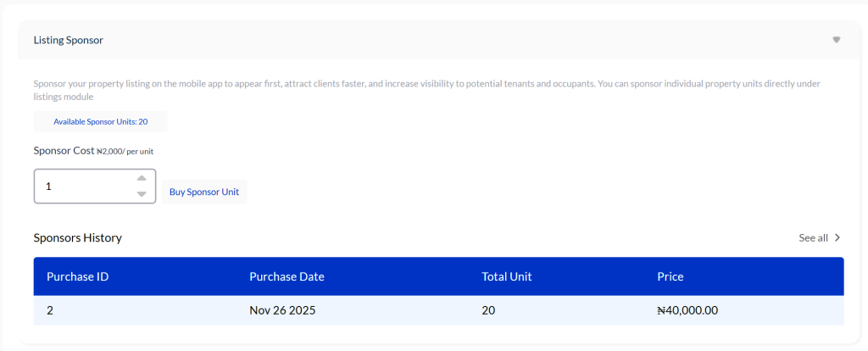Decrease unit quantity with the down arrow

142,194
